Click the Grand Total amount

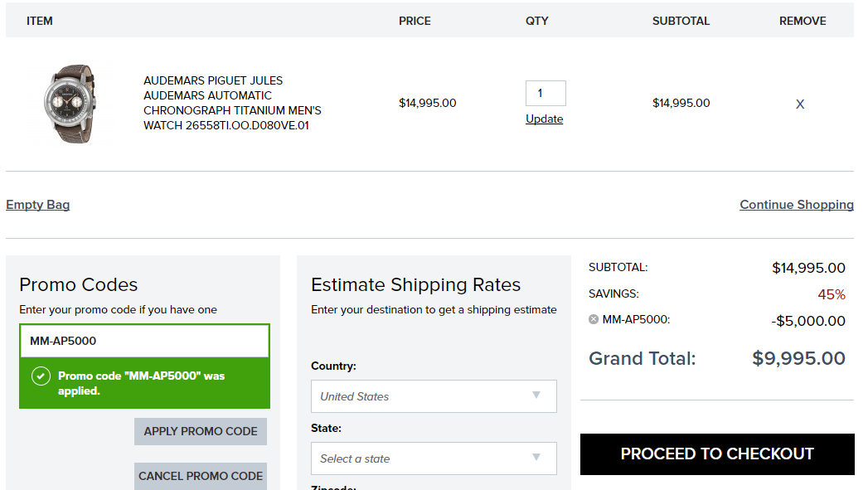(x=798, y=358)
